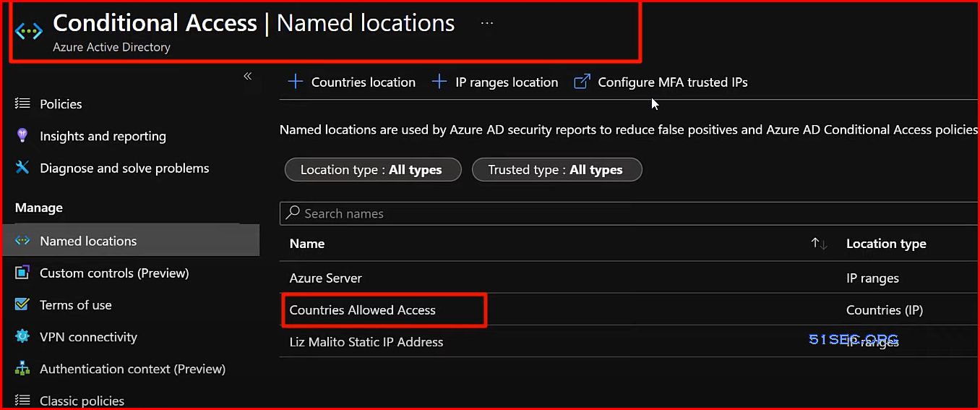Image resolution: width=980 pixels, height=410 pixels.
Task: Open Terms of use
Action: coord(76,304)
